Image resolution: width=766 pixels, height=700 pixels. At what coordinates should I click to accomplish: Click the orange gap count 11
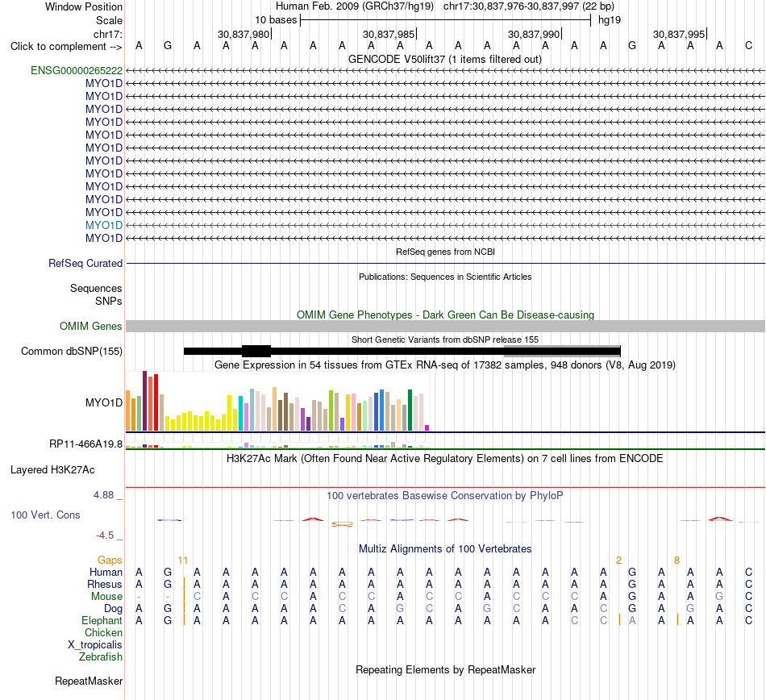pyautogui.click(x=183, y=560)
